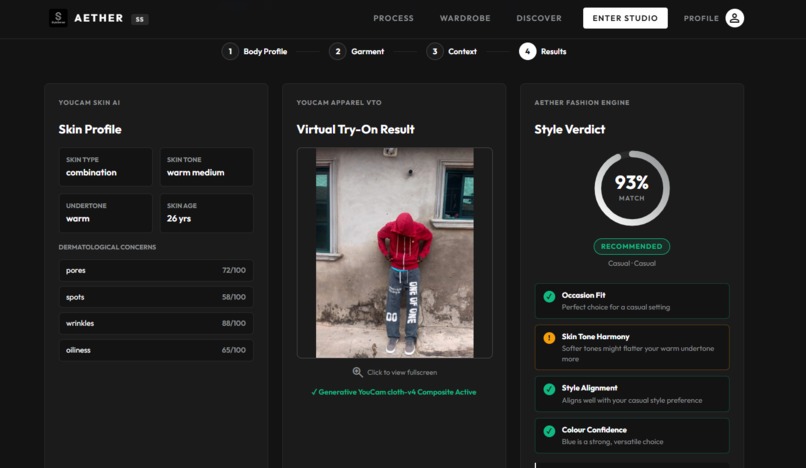Click the Dermatological Concerns label
806x468 pixels.
click(107, 247)
